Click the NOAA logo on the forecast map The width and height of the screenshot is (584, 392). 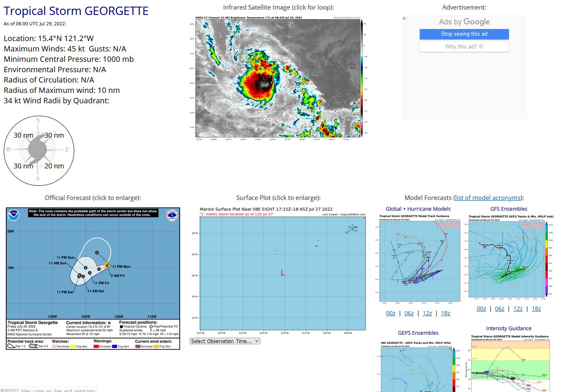click(14, 215)
